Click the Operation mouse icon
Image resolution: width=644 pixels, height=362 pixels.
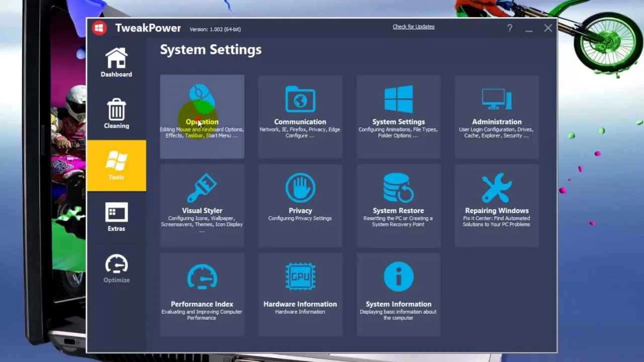[202, 99]
